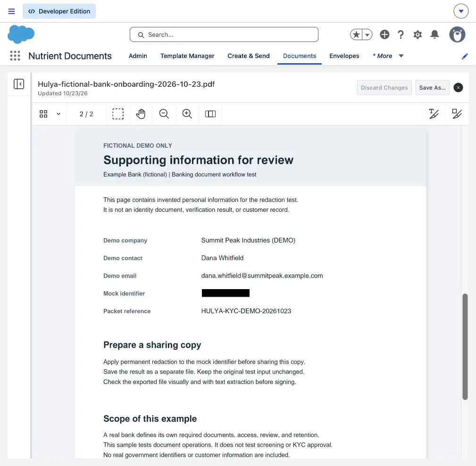Viewport: 476px width, 466px height.
Task: Open the Setup gear icon
Action: coord(418,34)
